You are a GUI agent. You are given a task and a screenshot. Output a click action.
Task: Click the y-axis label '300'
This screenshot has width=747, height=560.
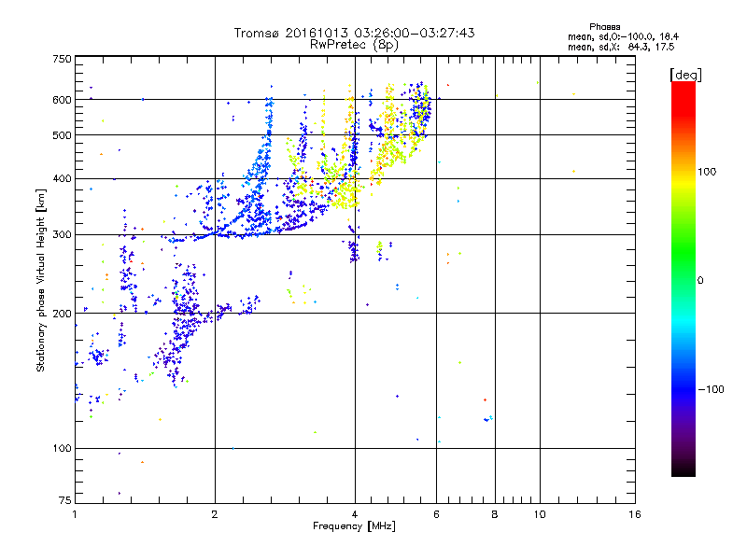pyautogui.click(x=62, y=235)
